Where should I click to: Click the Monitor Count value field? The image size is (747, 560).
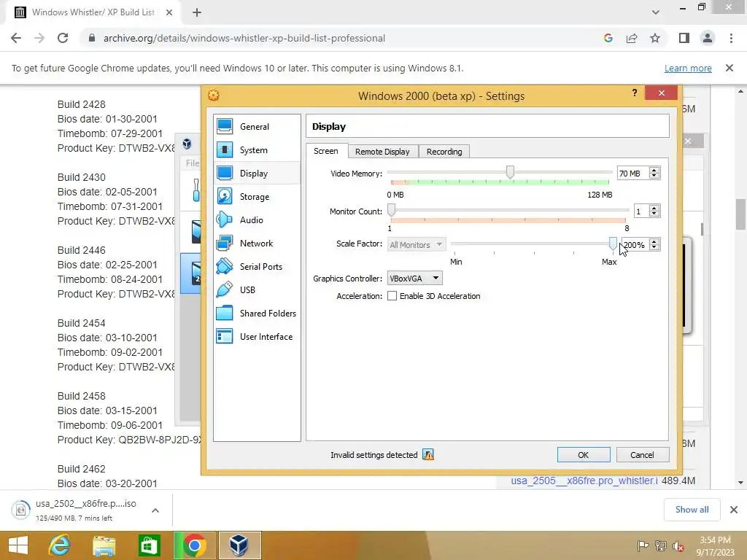pyautogui.click(x=641, y=211)
